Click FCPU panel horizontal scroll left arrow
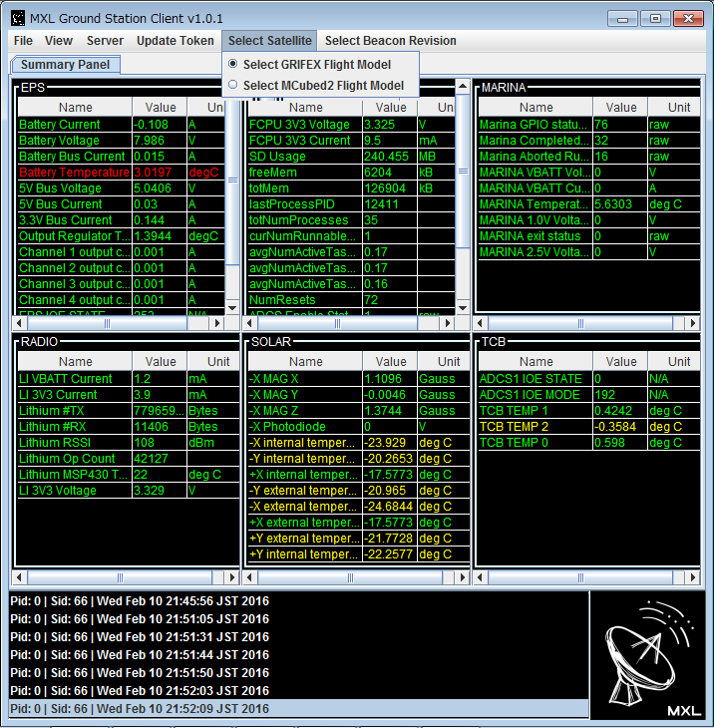Viewport: 714px width, 728px height. point(249,323)
